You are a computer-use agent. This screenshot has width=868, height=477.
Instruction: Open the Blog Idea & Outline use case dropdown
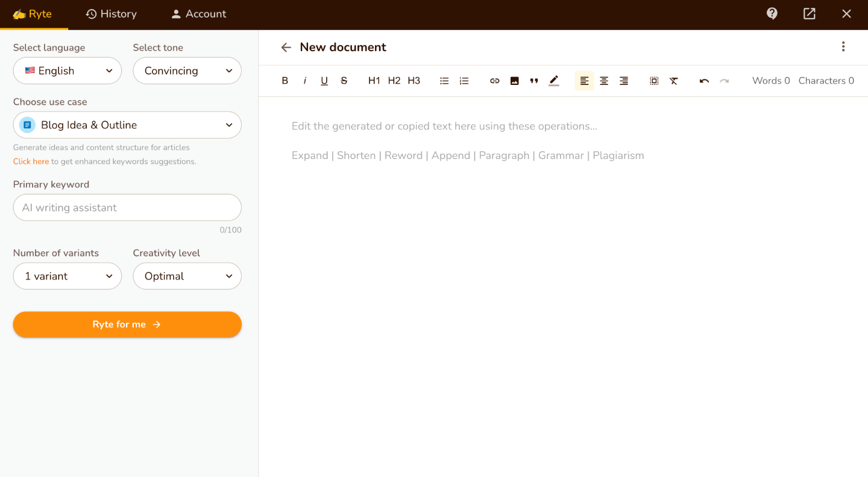(127, 125)
